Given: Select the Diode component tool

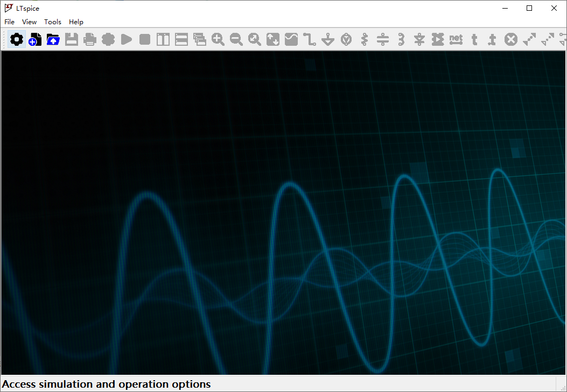Looking at the screenshot, I should tap(419, 39).
